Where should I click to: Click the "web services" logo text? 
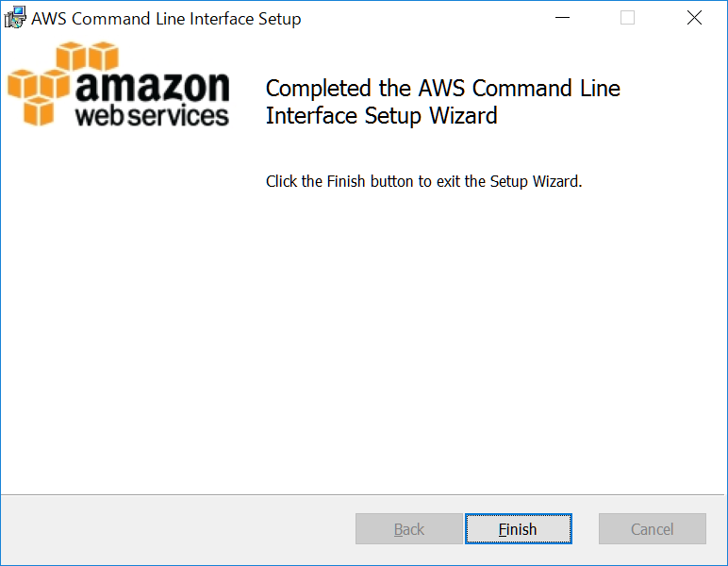pos(152,116)
